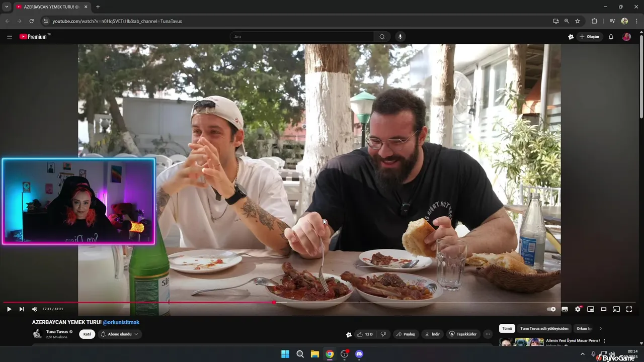Install app icon in address bar
Image resolution: width=644 pixels, height=362 pixels.
pos(556,21)
